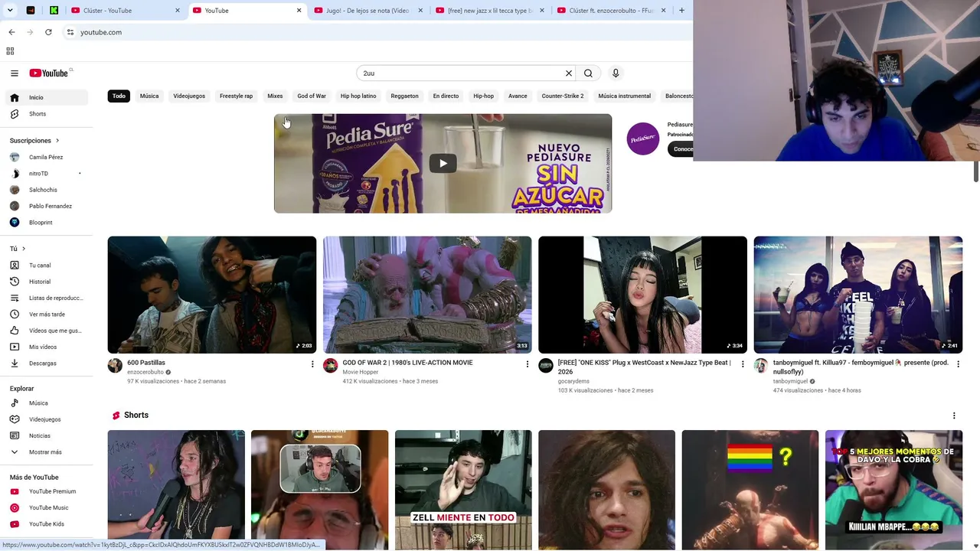The image size is (980, 551).
Task: Filter by Freestyle rap chip
Action: point(236,96)
